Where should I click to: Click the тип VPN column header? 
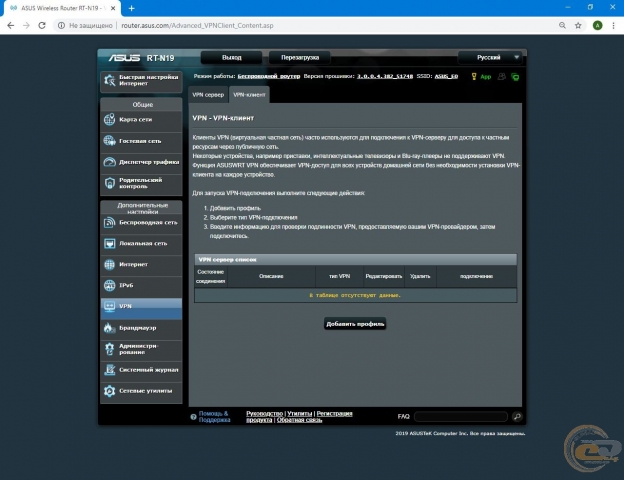point(339,276)
